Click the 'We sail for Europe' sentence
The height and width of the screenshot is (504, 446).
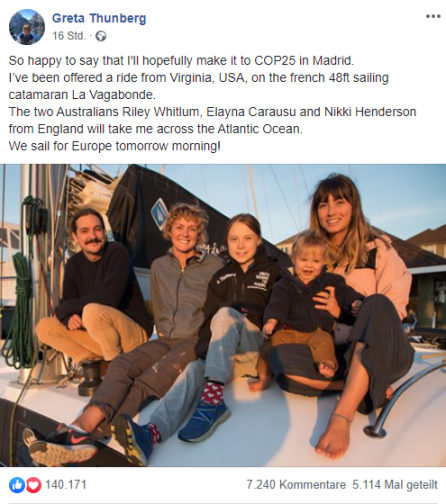(114, 146)
